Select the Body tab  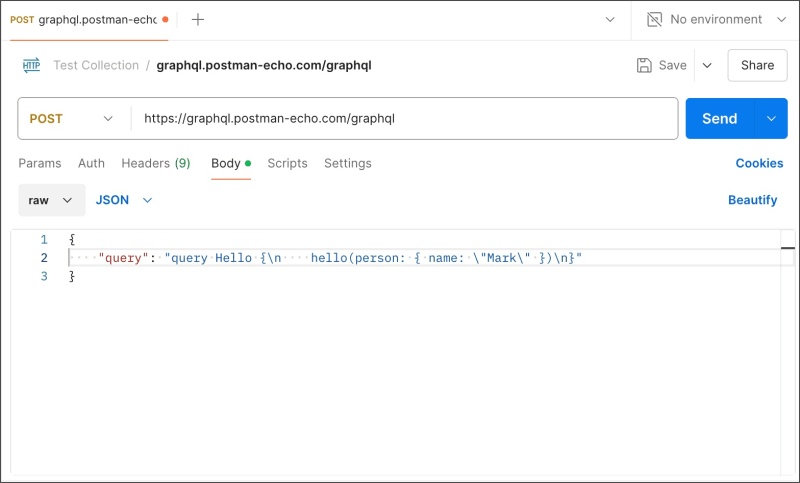(x=231, y=163)
